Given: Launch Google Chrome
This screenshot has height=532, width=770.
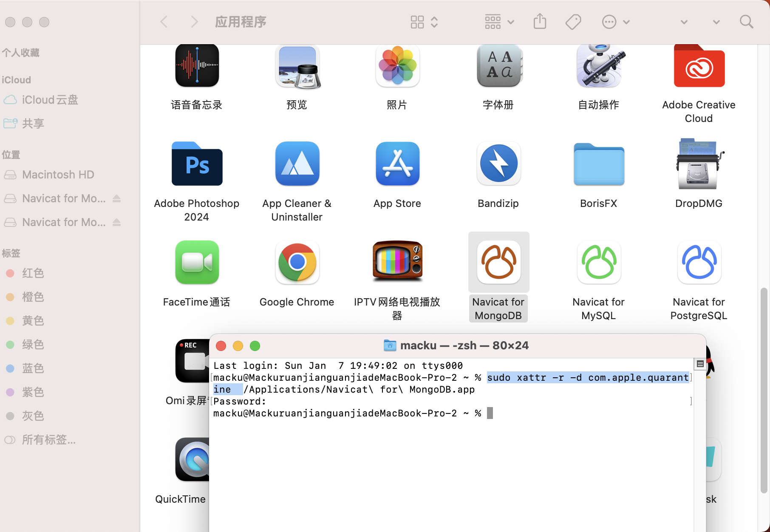Looking at the screenshot, I should [297, 262].
